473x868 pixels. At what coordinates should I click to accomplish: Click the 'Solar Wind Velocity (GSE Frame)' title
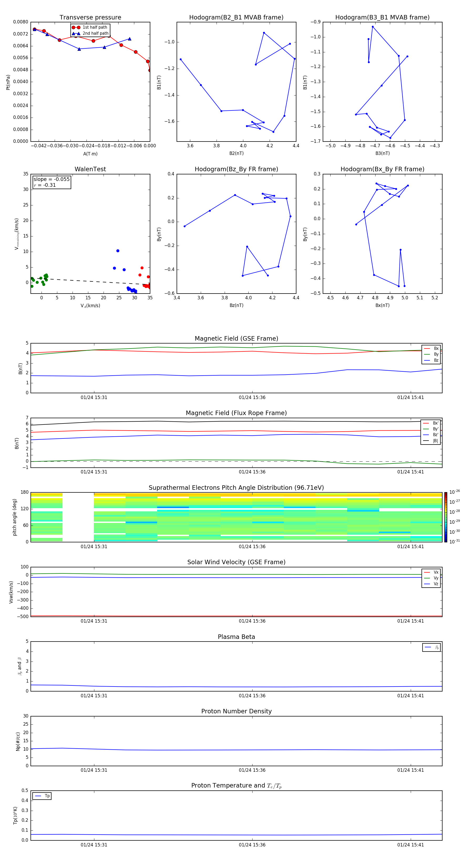(x=236, y=562)
